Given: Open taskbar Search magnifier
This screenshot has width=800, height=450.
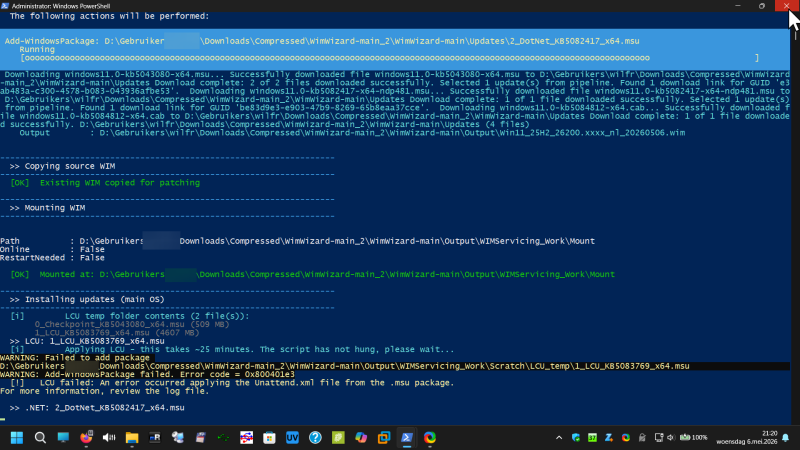Looking at the screenshot, I should point(40,438).
